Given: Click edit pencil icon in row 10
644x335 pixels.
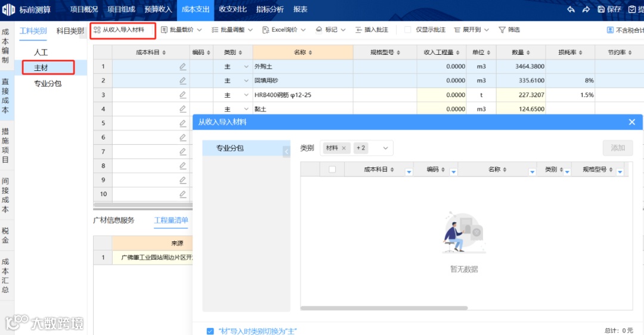Looking at the screenshot, I should click(183, 194).
